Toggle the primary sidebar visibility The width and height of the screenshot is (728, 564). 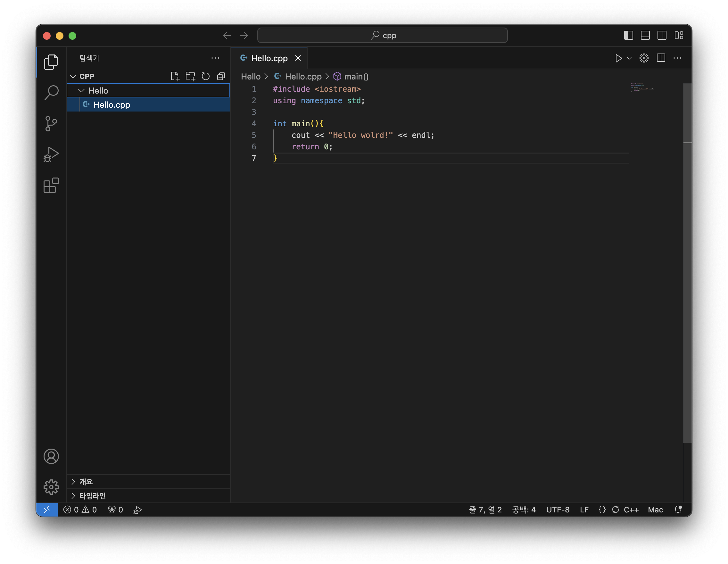click(x=628, y=35)
